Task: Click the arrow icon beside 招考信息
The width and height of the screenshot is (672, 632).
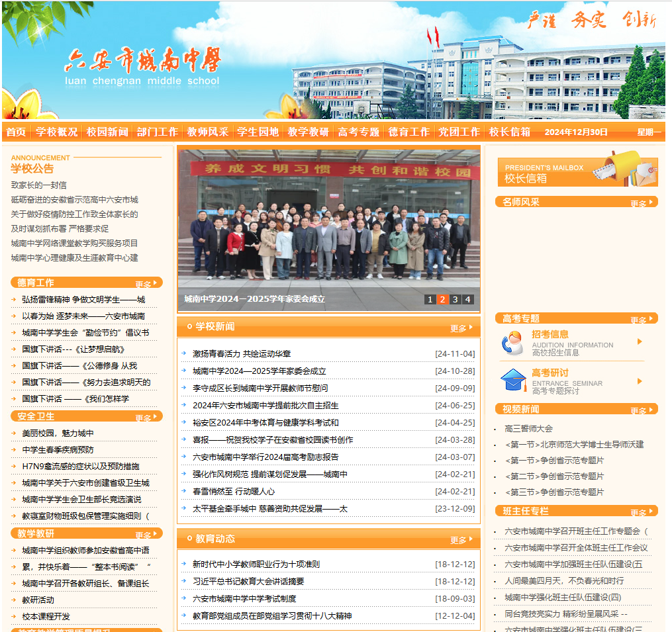Action: (x=640, y=341)
